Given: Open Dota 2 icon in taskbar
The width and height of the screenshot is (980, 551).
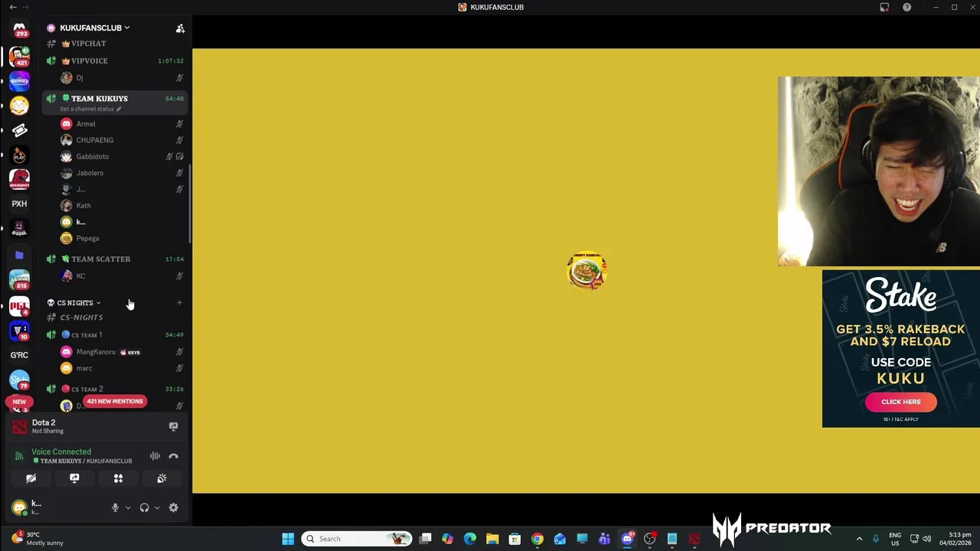Looking at the screenshot, I should click(694, 539).
